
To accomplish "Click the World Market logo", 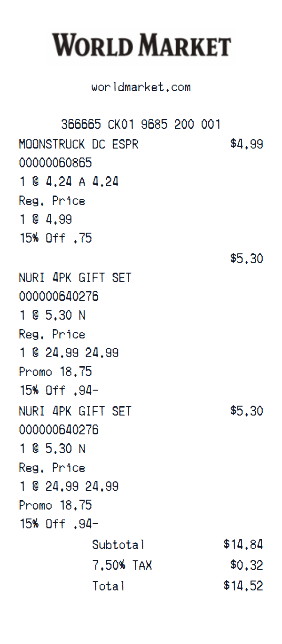I will click(x=141, y=46).
